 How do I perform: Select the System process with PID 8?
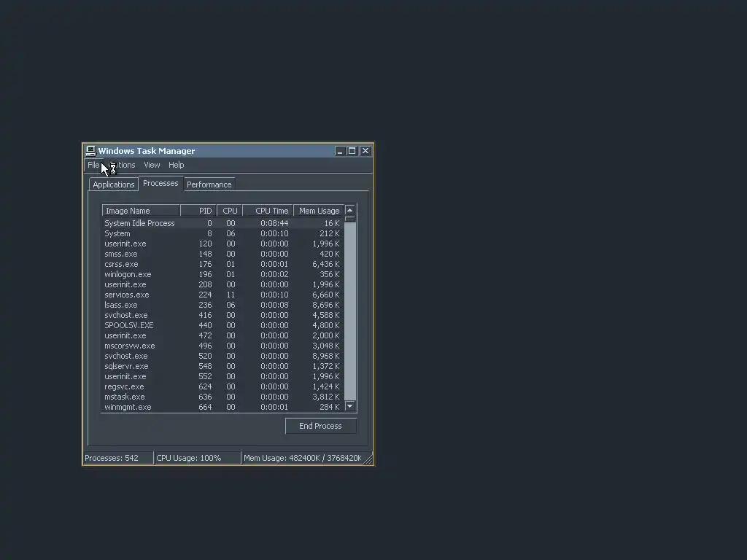pyautogui.click(x=222, y=233)
